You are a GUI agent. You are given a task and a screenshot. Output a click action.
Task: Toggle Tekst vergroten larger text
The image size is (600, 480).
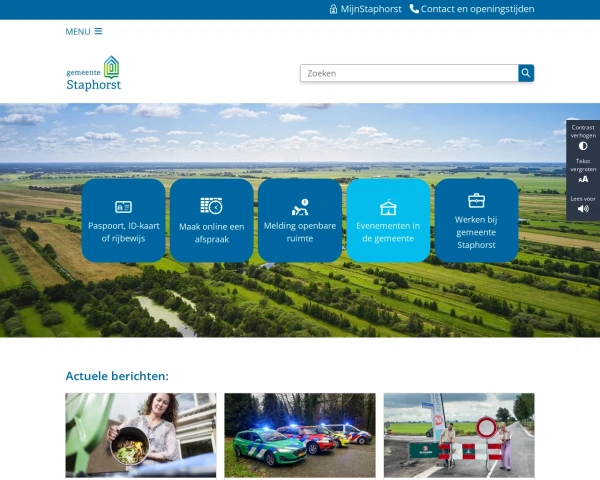(x=583, y=171)
